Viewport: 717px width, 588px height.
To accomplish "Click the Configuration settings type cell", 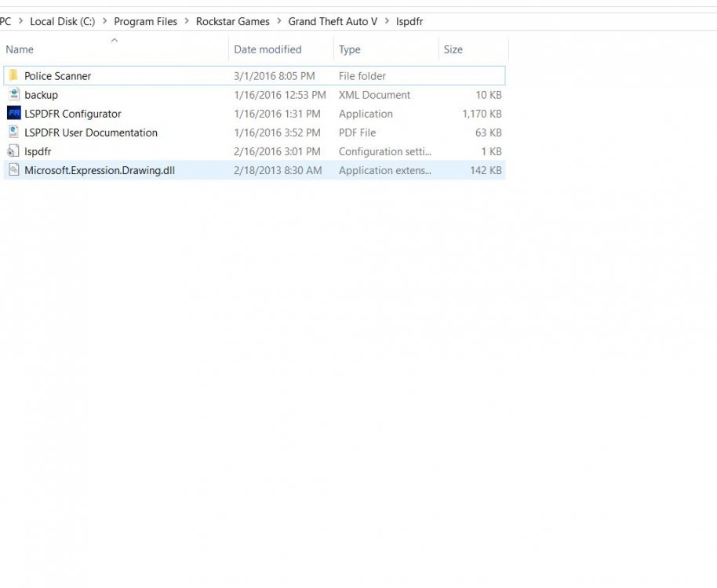I will click(385, 151).
